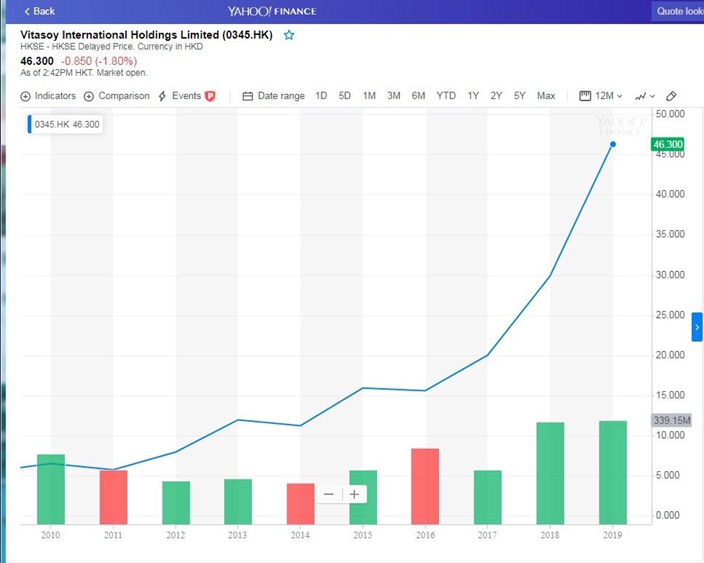Click the red premium badge near Events
The width and height of the screenshot is (704, 563).
coord(210,96)
